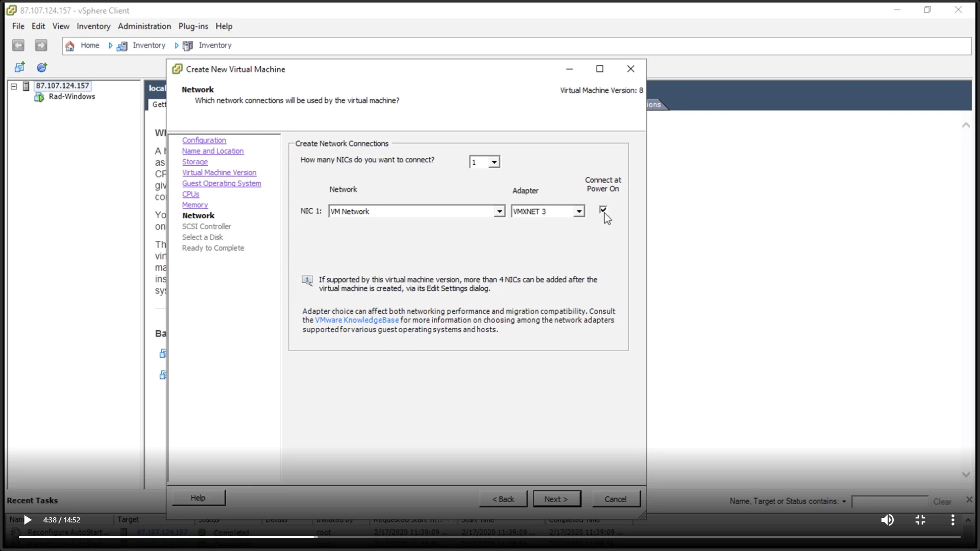Click the Next button in wizard

557,499
